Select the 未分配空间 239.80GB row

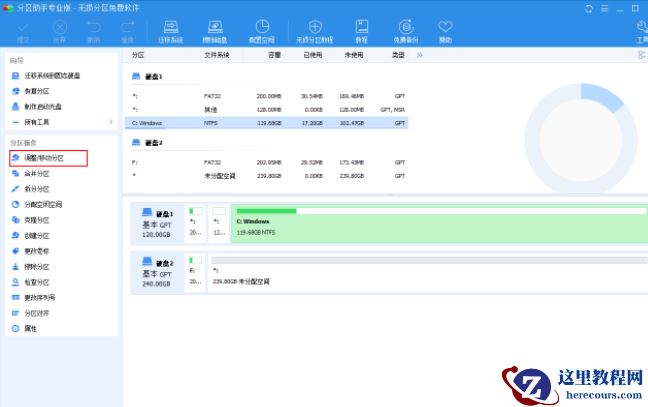pos(267,176)
